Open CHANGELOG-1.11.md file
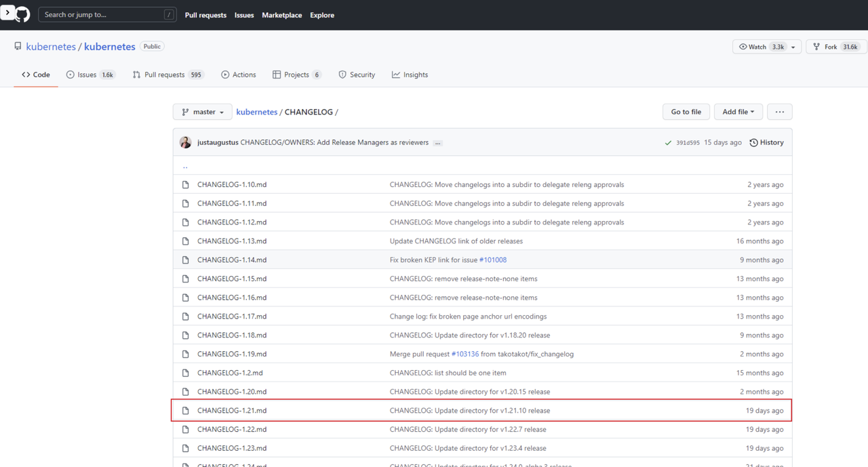868x467 pixels. 232,203
